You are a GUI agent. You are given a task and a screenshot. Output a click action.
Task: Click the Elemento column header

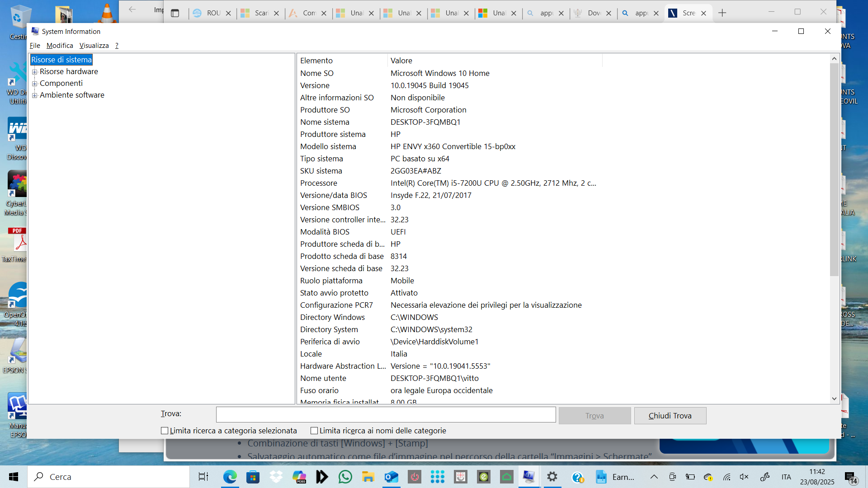342,61
